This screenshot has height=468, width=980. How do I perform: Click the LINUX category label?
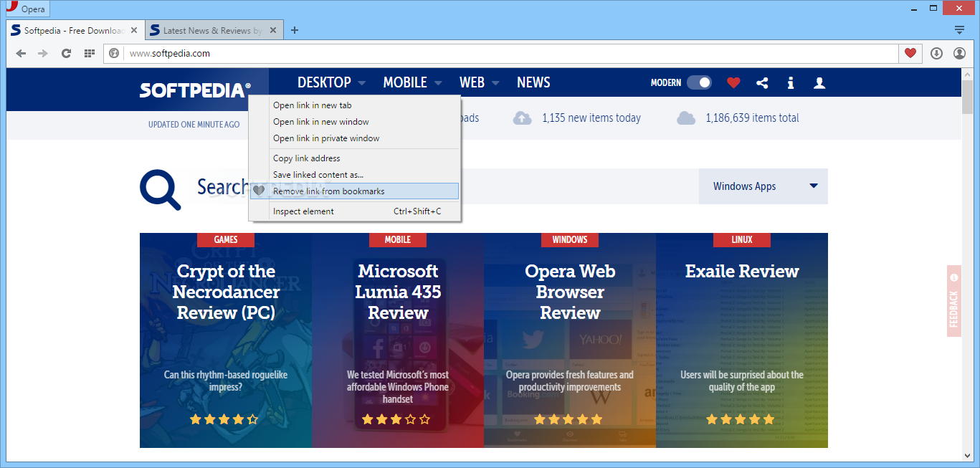tap(742, 239)
